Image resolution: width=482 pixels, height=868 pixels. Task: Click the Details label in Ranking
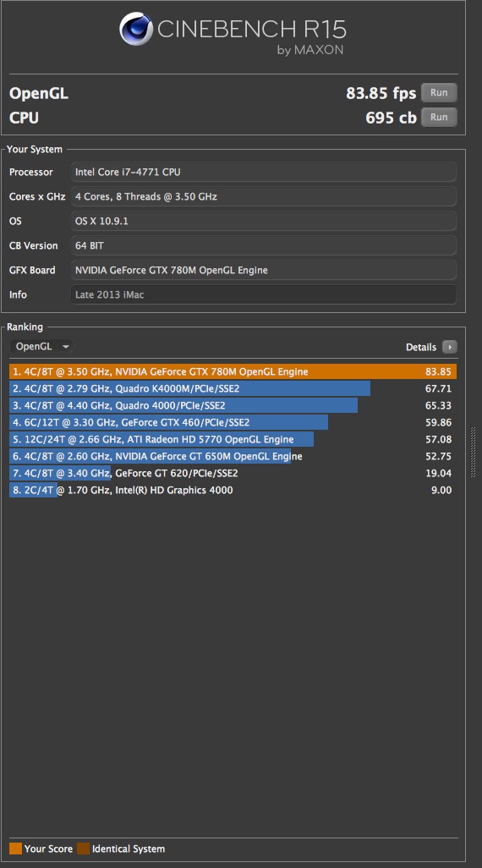point(421,347)
